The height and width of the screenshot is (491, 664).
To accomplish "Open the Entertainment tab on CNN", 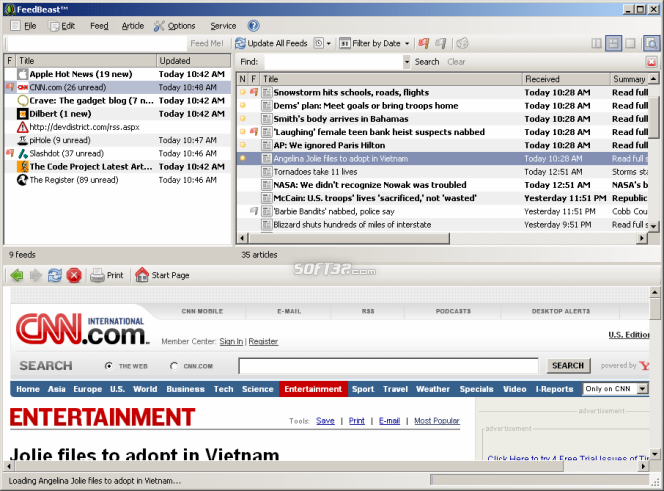I will point(313,389).
